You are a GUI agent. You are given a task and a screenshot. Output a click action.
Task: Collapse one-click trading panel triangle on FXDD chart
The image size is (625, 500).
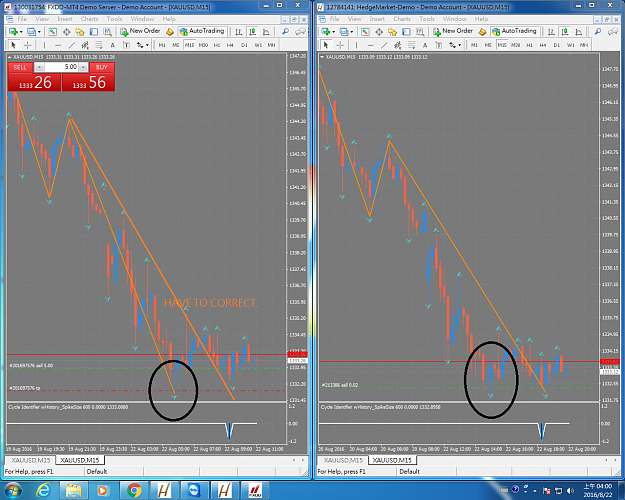point(10,57)
